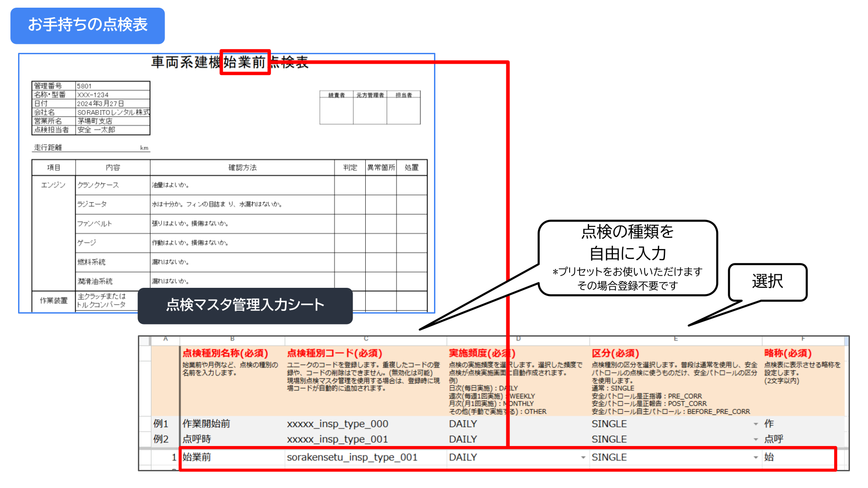Screen dimensions: 868x488
Task: Open the SINGLE dropdown arrow in 例1 row
Action: 755,424
